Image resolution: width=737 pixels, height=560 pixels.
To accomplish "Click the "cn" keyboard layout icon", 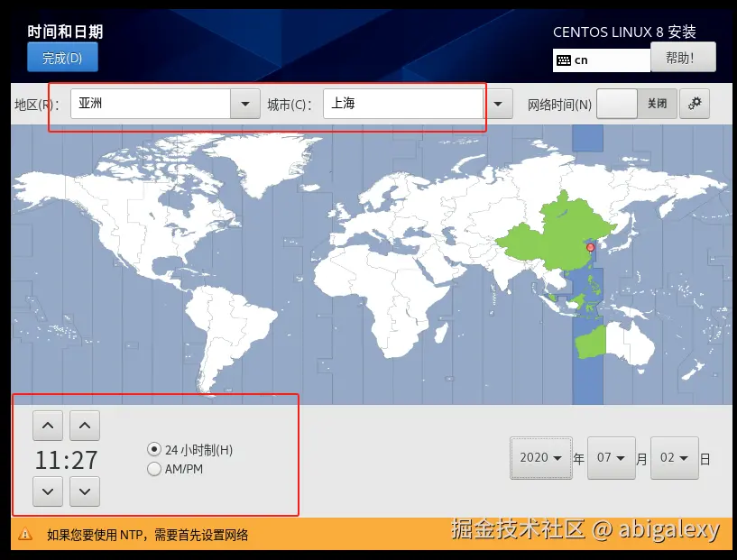I will 573,60.
